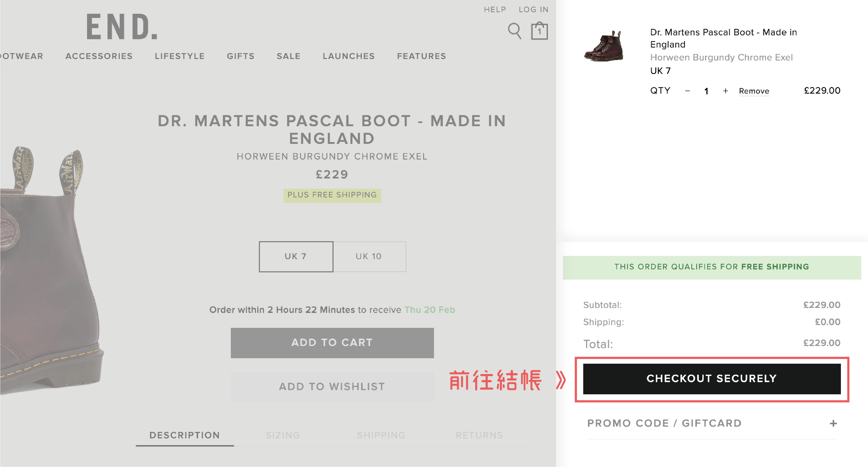
Task: Click the Dr. Martens boot cart thumbnail
Action: tap(604, 46)
